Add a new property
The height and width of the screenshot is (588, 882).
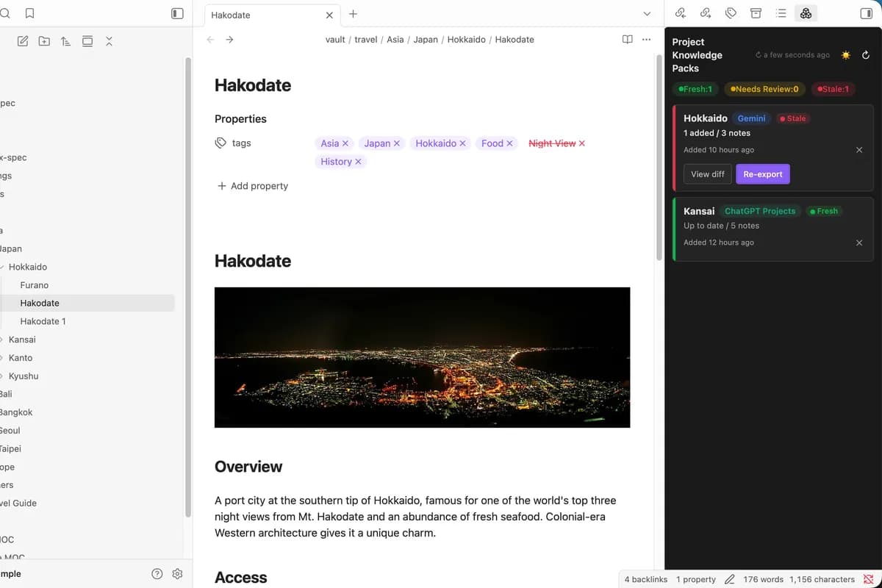pos(253,186)
